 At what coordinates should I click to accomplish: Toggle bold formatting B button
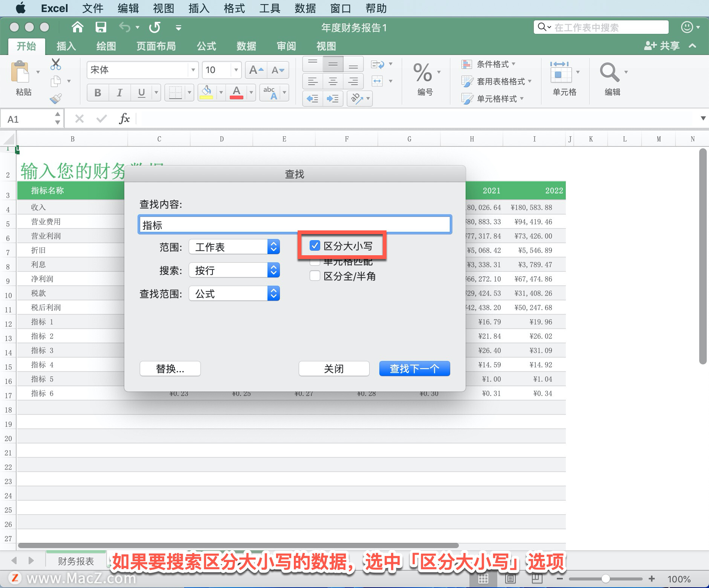[98, 93]
